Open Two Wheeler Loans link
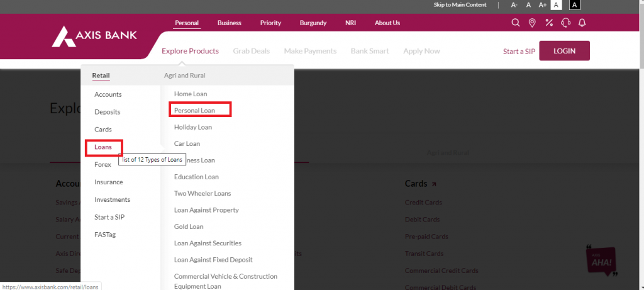The image size is (644, 290). (x=203, y=194)
